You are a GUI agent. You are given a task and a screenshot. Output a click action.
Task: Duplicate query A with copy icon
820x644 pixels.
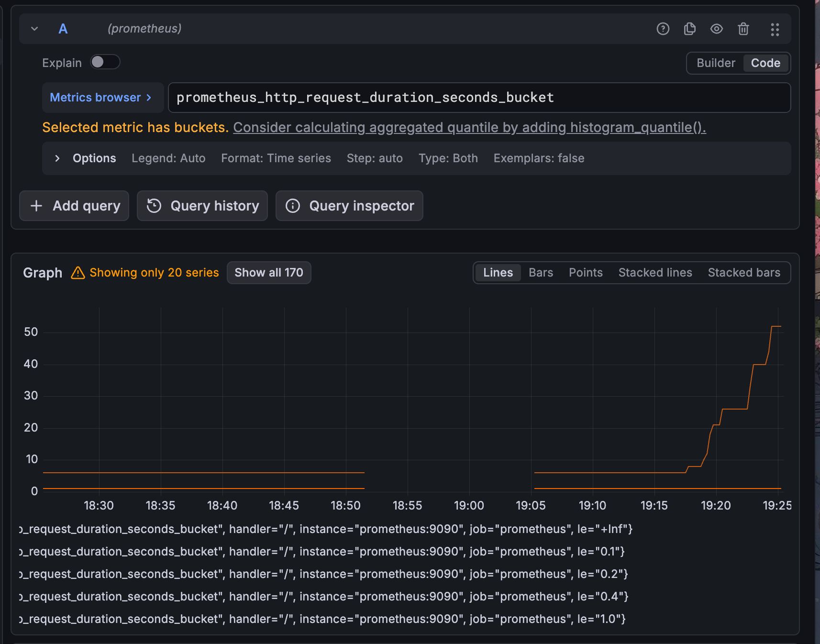pyautogui.click(x=689, y=29)
